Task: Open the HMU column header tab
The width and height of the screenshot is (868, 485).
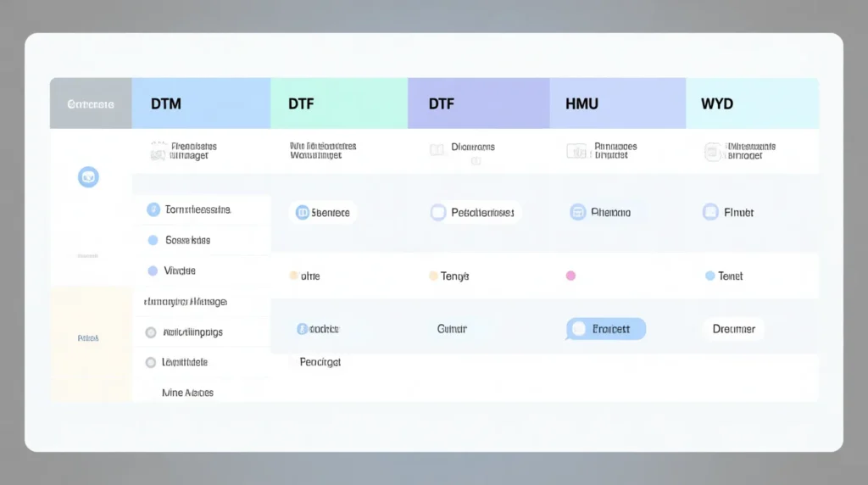Action: pyautogui.click(x=617, y=103)
